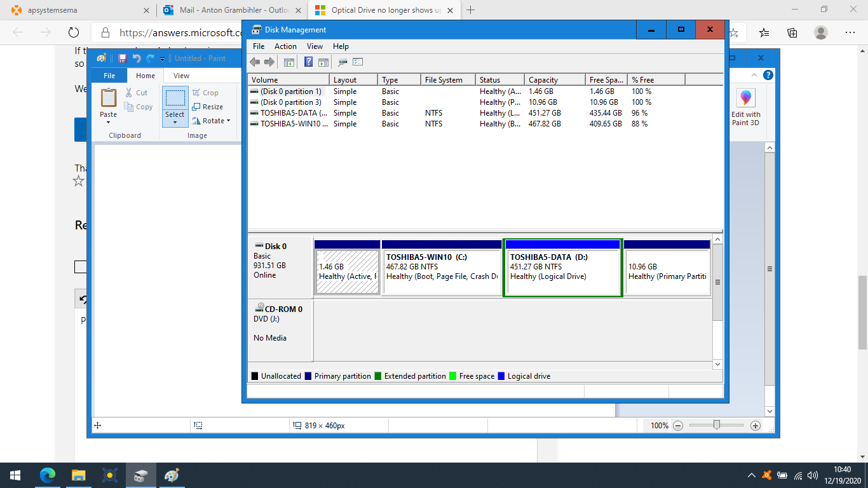Select the TOSHIBA5-DATA (D:) logical drive block
Image resolution: width=868 pixels, height=488 pixels.
coord(562,268)
